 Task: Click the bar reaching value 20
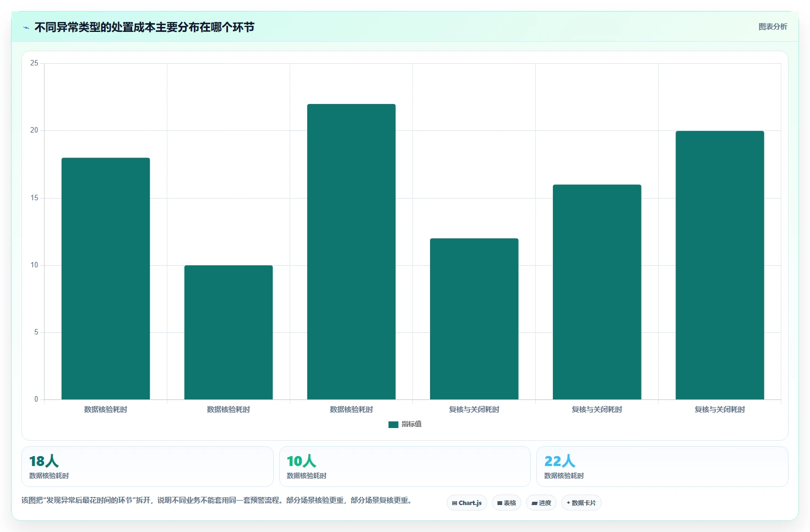(x=720, y=265)
